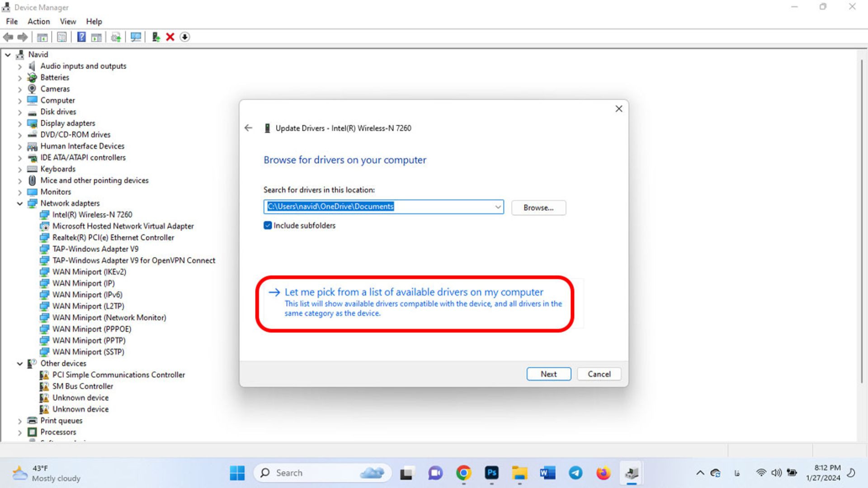The height and width of the screenshot is (488, 868).
Task: Expand the Monitors category
Action: pyautogui.click(x=19, y=192)
